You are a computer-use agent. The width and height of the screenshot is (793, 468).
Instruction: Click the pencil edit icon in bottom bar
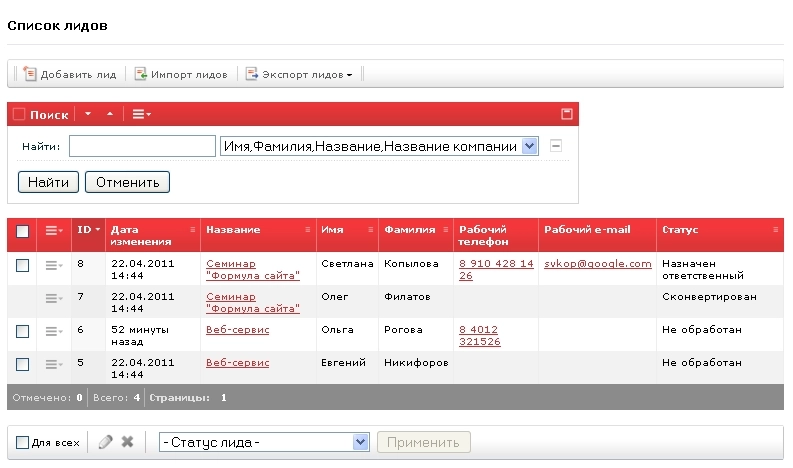pos(106,442)
